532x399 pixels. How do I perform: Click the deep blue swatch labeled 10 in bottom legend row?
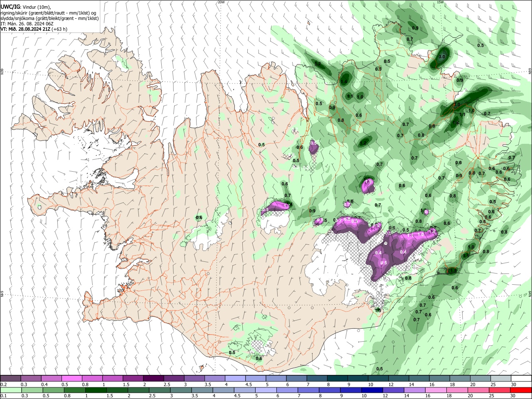click(372, 390)
